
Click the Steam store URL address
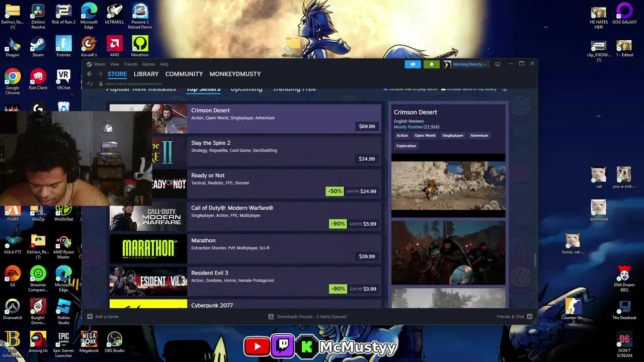134,84
